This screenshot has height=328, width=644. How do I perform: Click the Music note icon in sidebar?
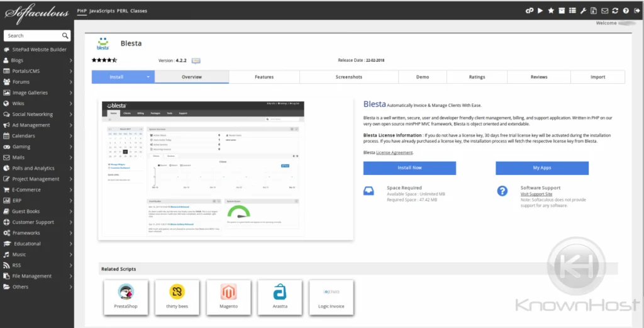6,254
